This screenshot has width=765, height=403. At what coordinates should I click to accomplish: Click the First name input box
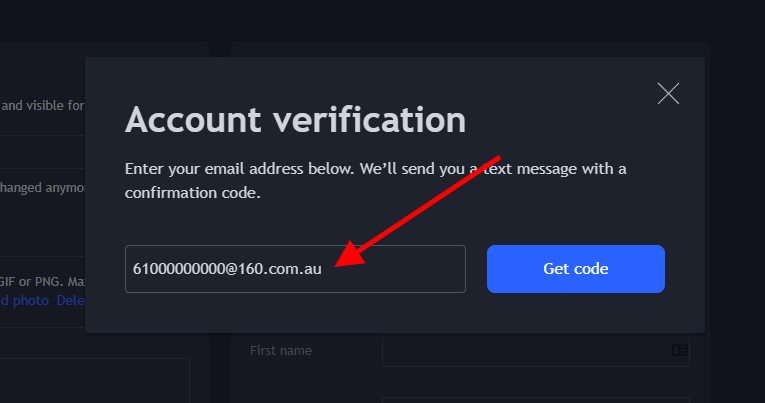click(x=536, y=350)
